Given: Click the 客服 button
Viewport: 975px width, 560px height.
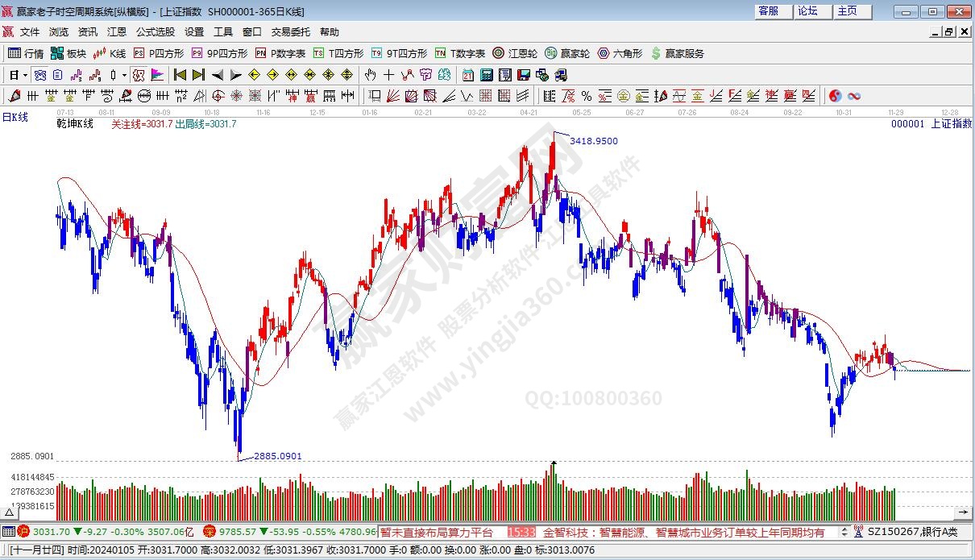Looking at the screenshot, I should [769, 11].
